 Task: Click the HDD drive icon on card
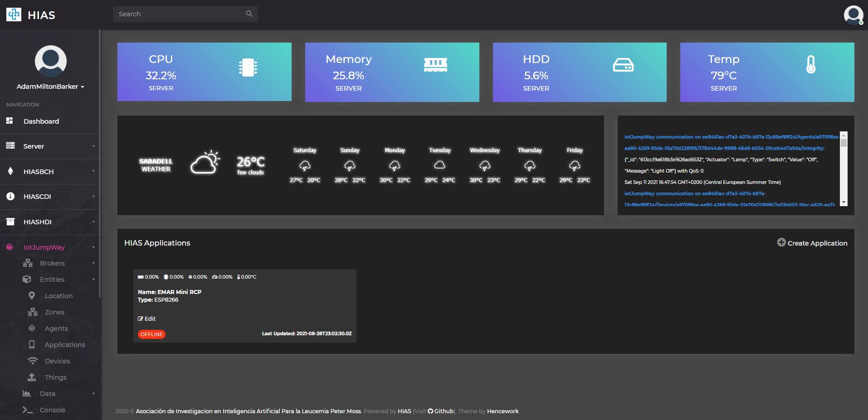pos(623,65)
